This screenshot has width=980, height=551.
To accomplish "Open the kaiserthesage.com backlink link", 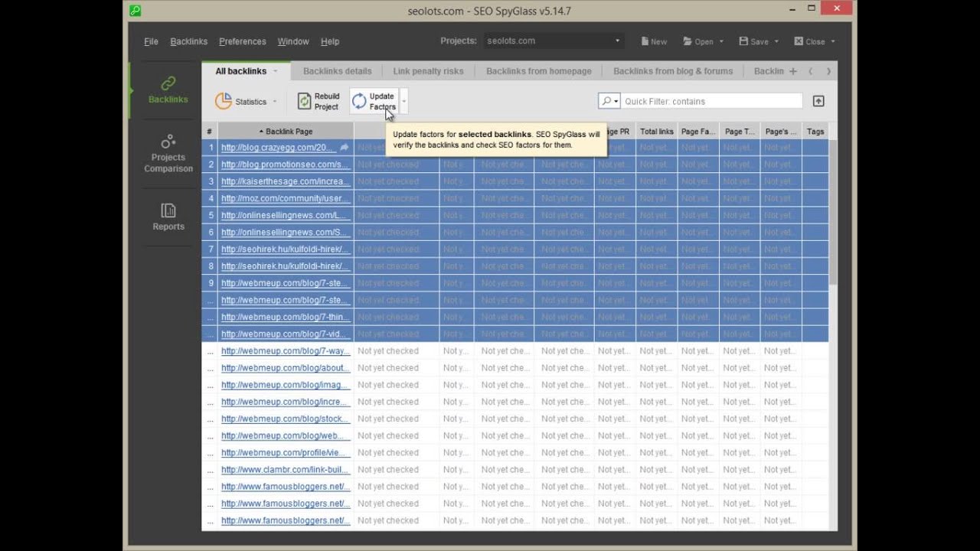I will tap(286, 181).
